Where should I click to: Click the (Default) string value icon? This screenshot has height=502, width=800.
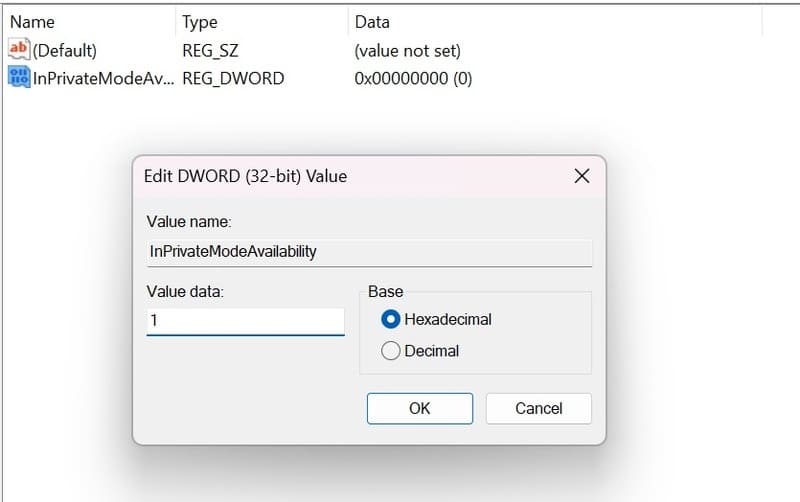coord(19,49)
